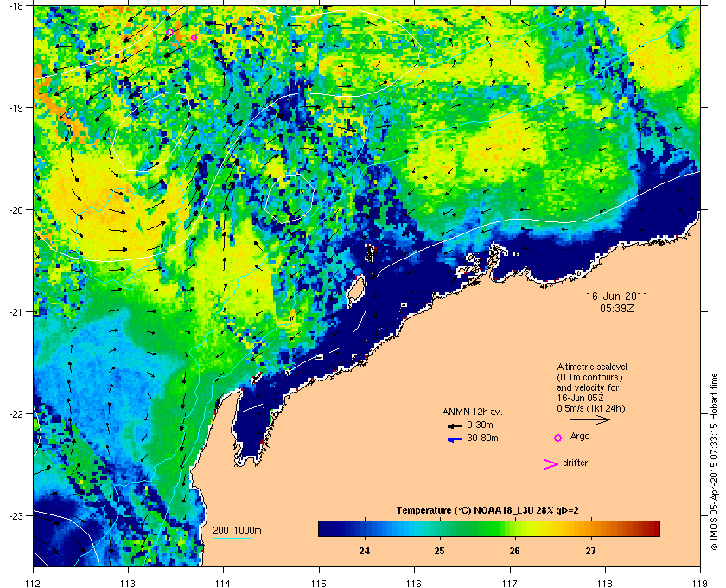Click the 'drifter' legend label
Viewport: 726px width, 588px height.
click(575, 463)
